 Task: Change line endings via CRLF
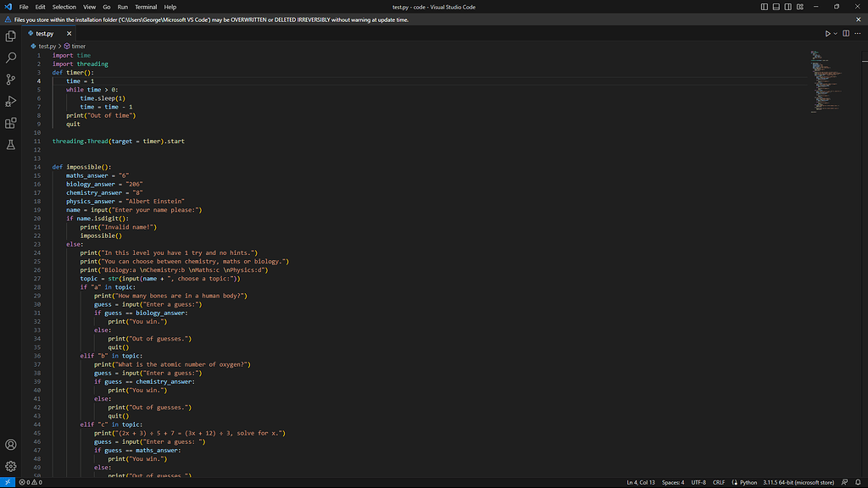point(719,482)
